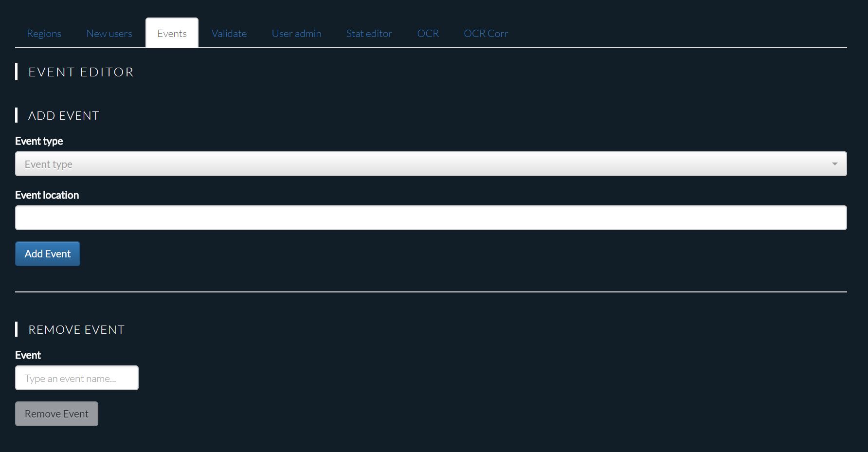Click the REMOVE EVENT section heading
This screenshot has height=452, width=868.
pyautogui.click(x=76, y=329)
